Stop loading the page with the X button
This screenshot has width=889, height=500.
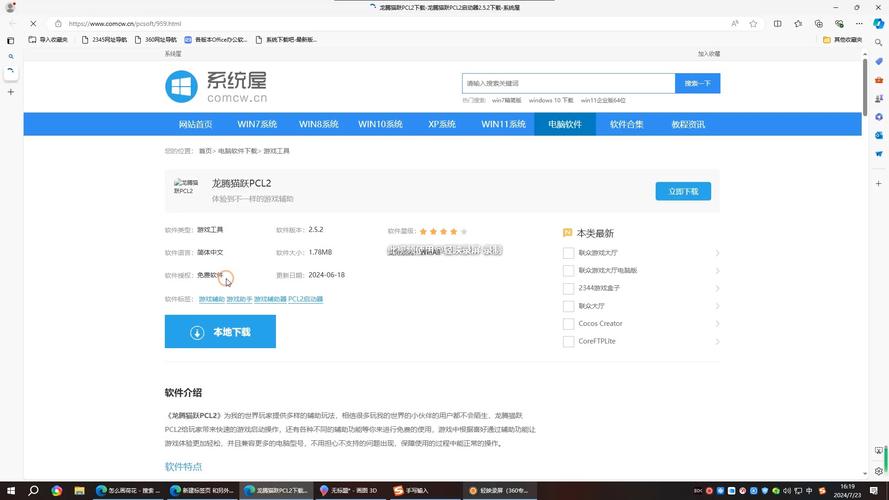(33, 23)
